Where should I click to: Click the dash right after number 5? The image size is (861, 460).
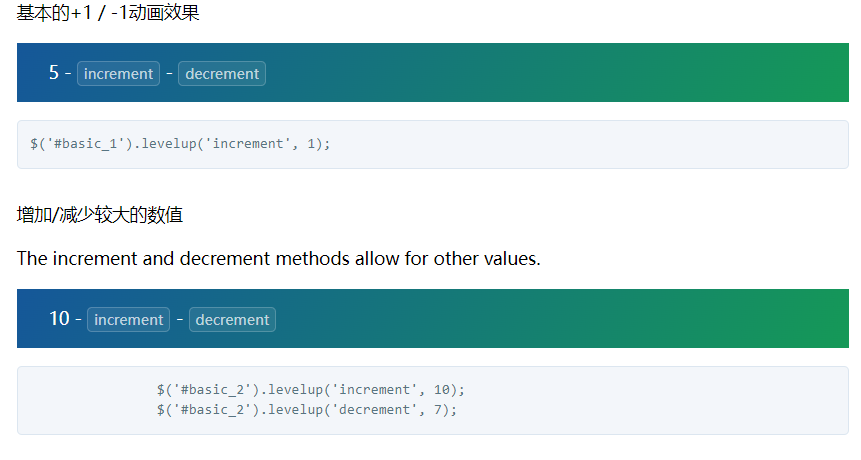pos(68,73)
